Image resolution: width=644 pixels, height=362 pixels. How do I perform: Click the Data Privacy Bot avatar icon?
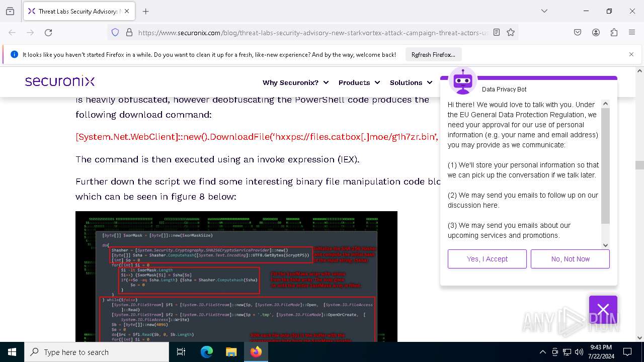click(x=463, y=80)
